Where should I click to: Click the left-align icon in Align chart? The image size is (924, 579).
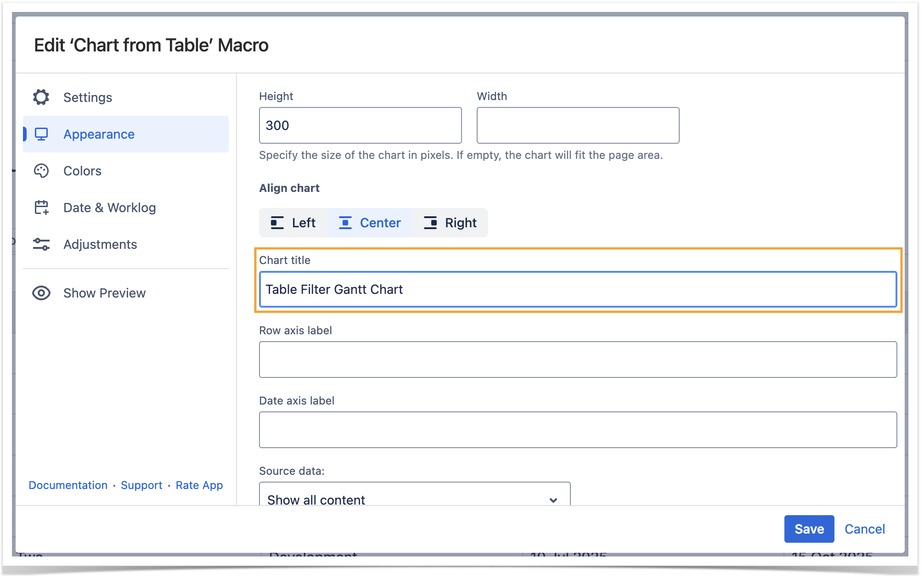(x=277, y=223)
